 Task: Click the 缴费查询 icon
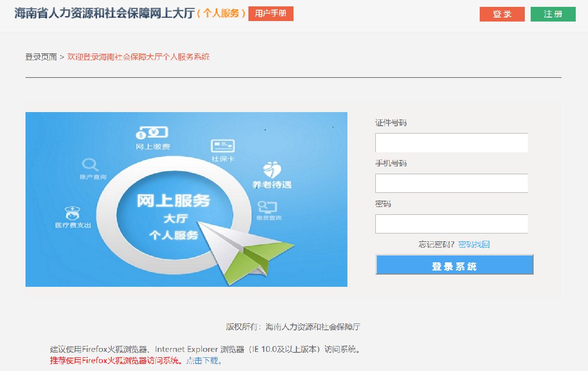268,206
